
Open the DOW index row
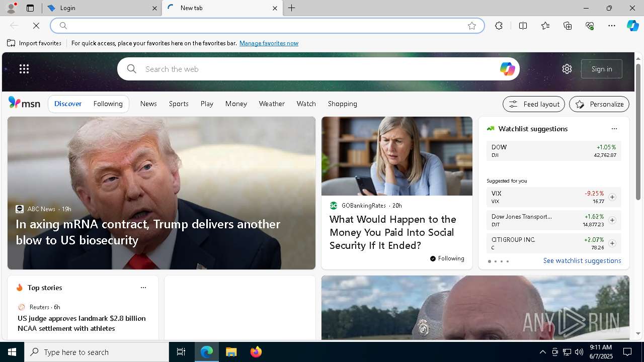point(553,151)
